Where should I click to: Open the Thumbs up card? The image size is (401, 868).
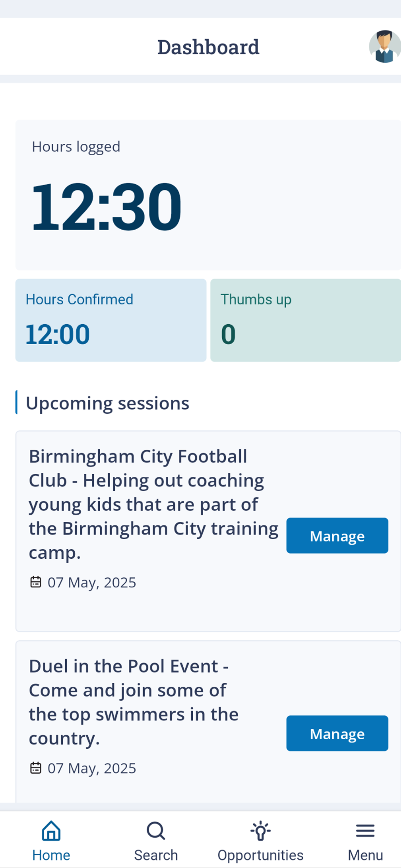(x=306, y=320)
